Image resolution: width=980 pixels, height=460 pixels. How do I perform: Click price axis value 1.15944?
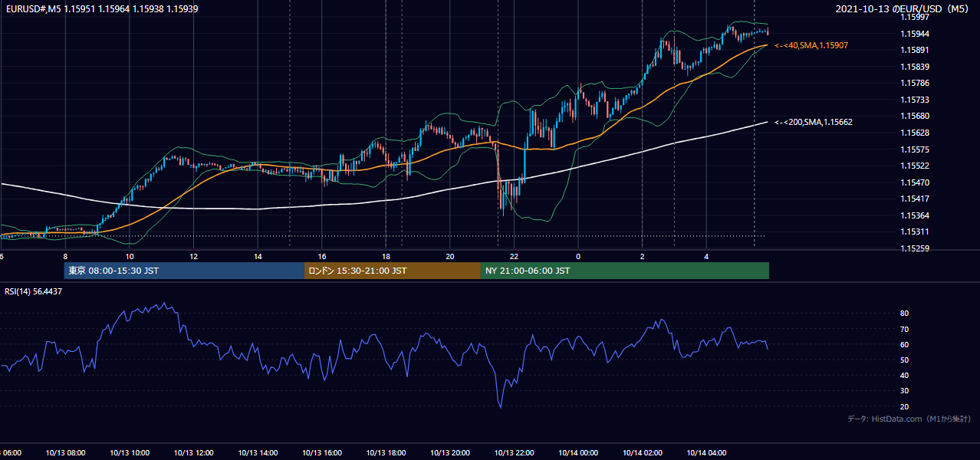point(915,34)
